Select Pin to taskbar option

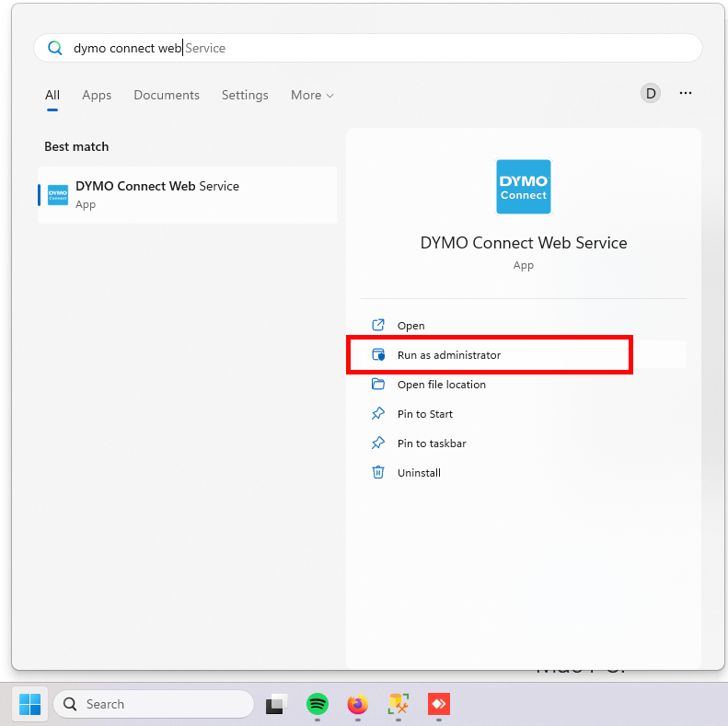(431, 444)
